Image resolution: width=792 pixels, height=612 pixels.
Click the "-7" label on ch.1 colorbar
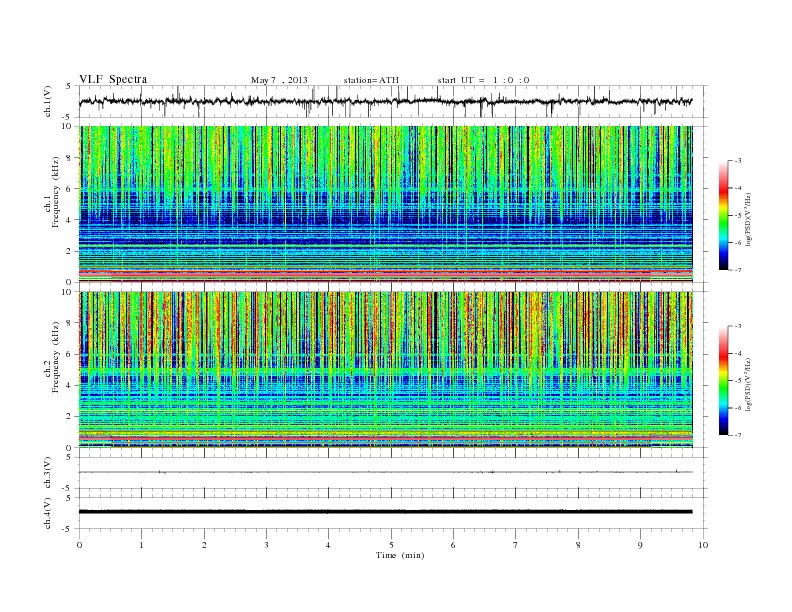pos(738,270)
